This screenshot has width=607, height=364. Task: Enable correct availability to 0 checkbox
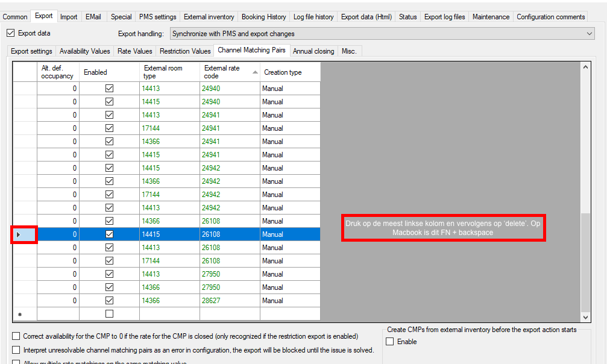16,336
